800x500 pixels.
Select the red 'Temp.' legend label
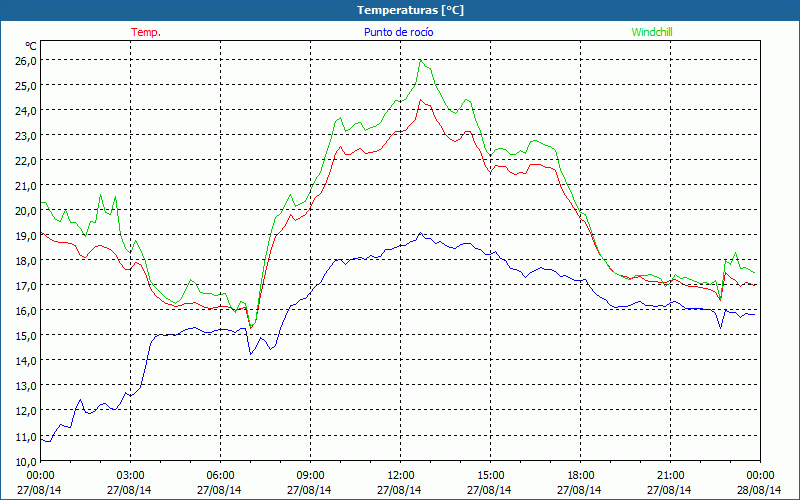click(x=146, y=32)
